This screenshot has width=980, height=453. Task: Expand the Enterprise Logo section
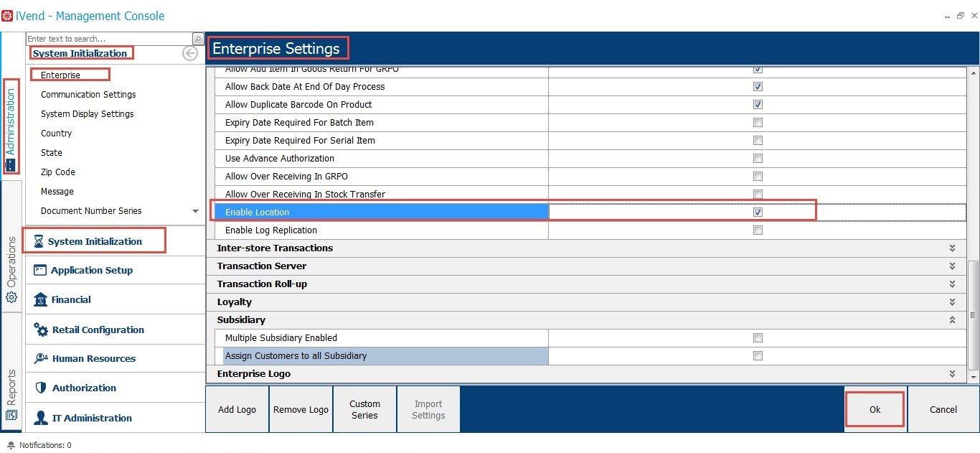952,373
